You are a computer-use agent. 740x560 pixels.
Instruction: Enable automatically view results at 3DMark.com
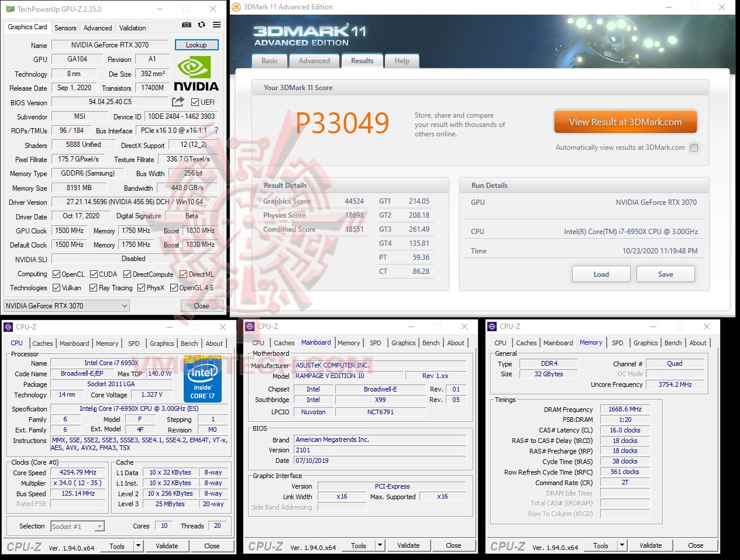click(694, 147)
